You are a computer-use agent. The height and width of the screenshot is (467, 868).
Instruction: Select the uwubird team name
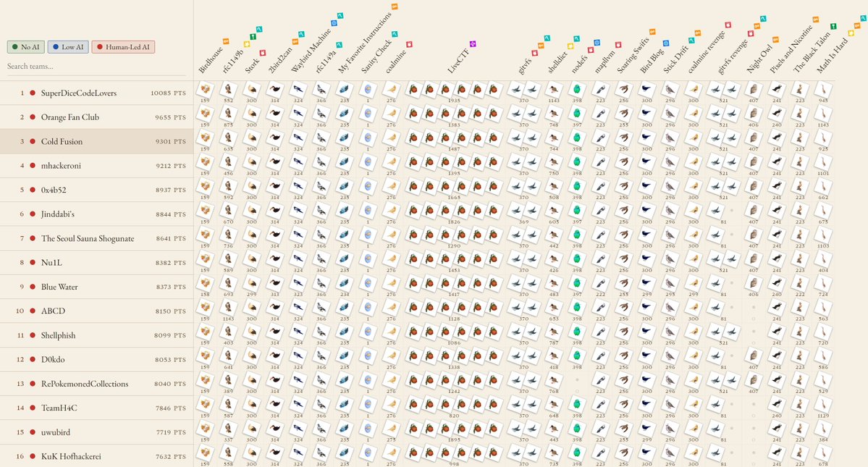[x=55, y=432]
